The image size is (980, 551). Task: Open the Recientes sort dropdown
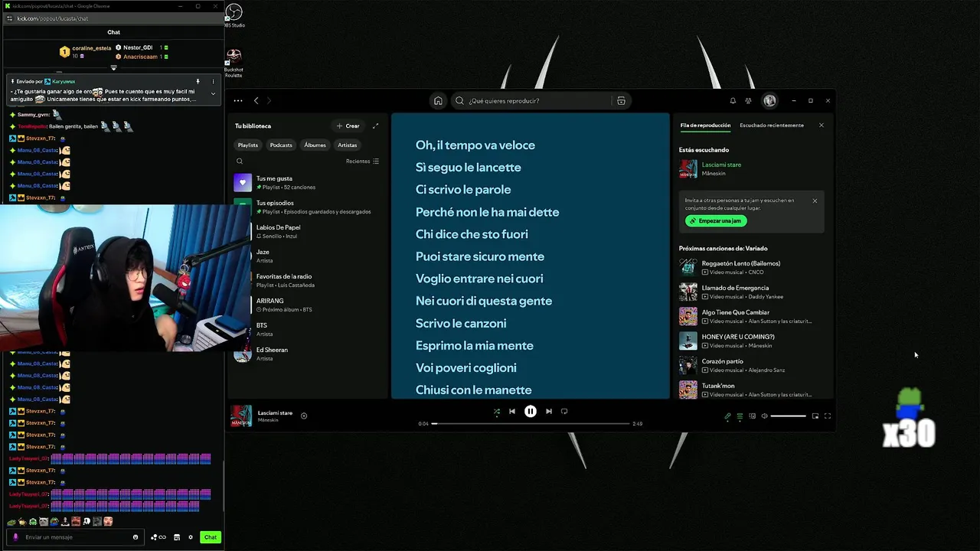(x=362, y=161)
